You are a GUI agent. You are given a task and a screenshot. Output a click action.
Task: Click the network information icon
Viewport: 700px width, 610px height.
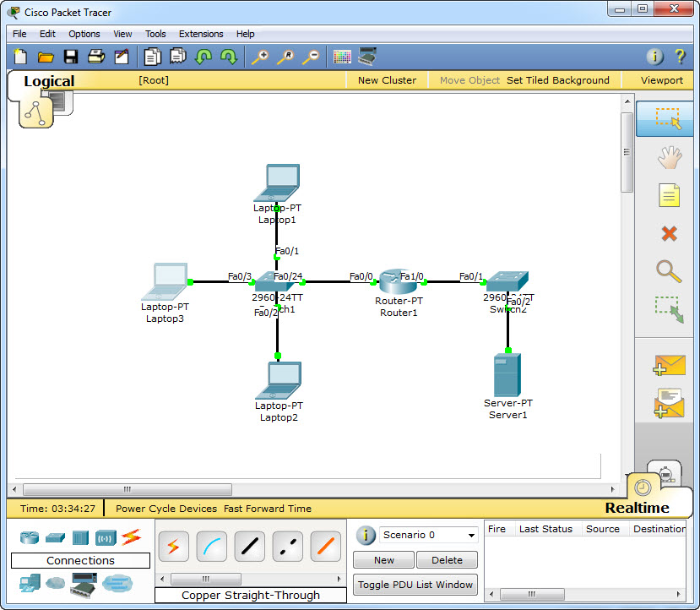[x=655, y=57]
